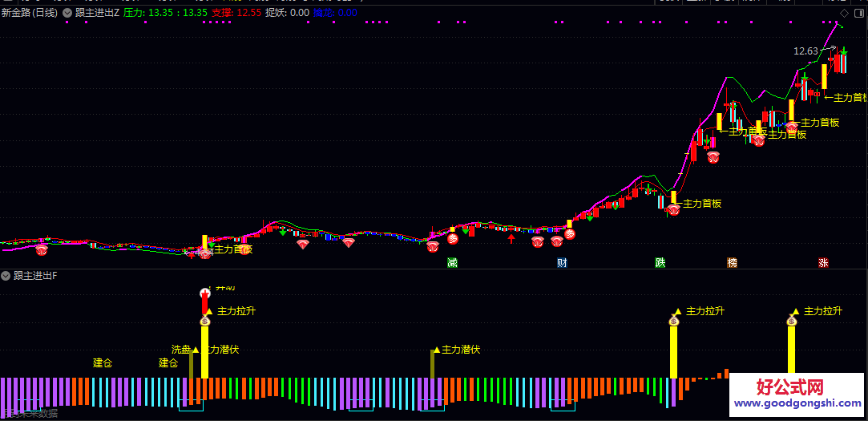
Task: Click the 新金路 (日线) chart title
Action: coord(30,13)
